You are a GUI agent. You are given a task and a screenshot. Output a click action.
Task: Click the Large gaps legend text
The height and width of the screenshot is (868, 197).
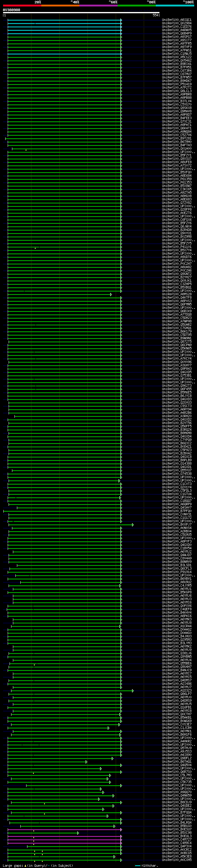[38, 866]
